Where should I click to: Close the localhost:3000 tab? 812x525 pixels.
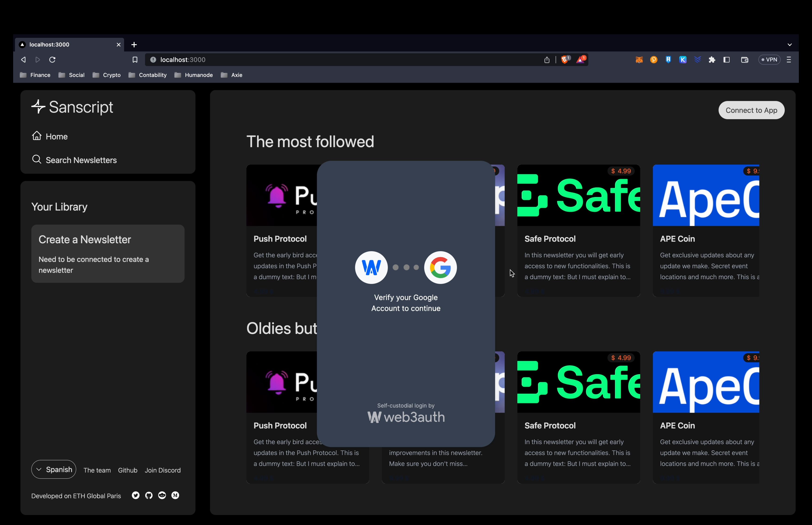[119, 45]
